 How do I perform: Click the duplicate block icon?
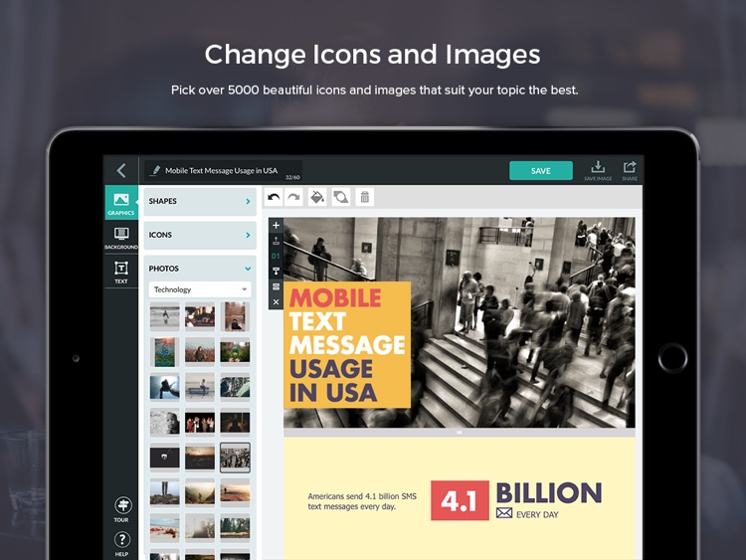276,286
